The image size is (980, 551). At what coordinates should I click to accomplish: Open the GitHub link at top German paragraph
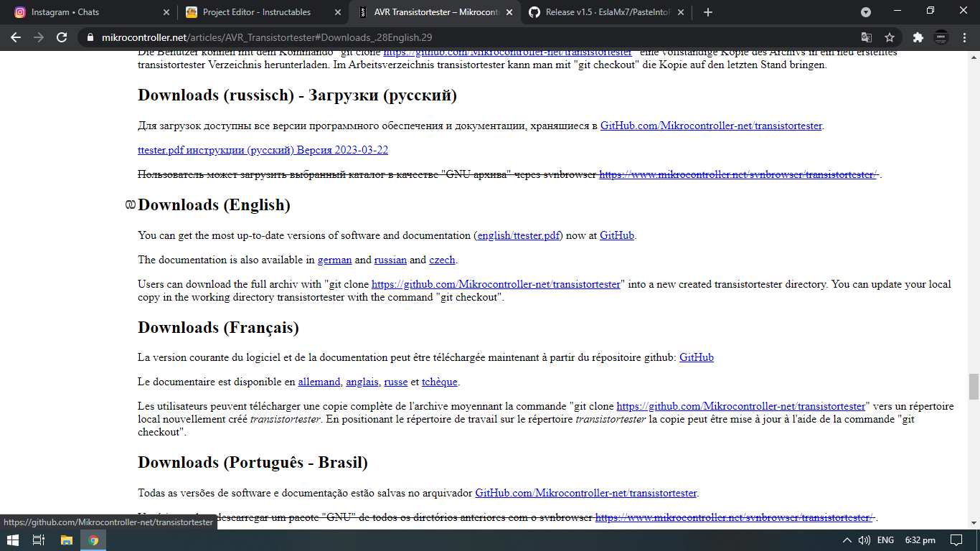[507, 52]
